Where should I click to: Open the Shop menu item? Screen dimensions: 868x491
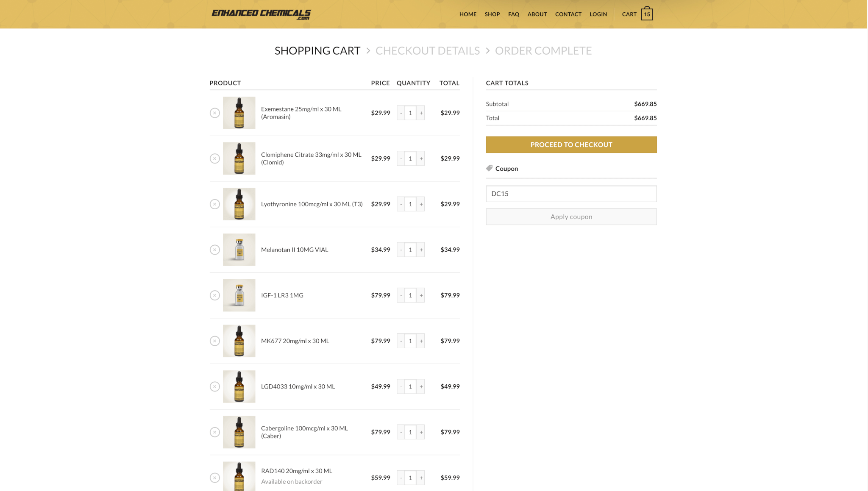(x=492, y=14)
